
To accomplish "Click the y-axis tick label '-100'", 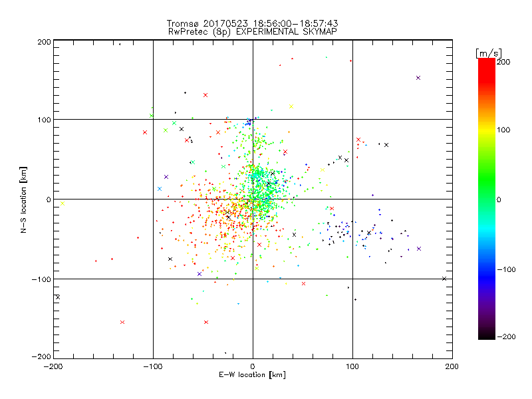I will (41, 279).
